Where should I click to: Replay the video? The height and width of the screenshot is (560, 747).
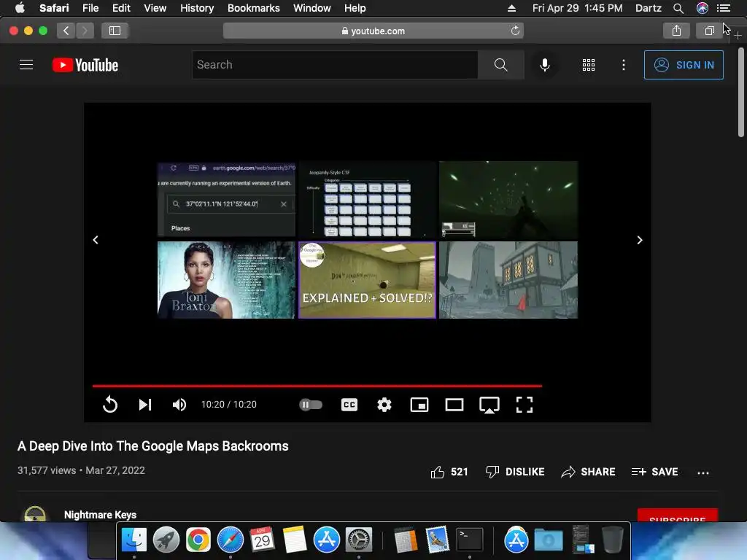(x=109, y=404)
